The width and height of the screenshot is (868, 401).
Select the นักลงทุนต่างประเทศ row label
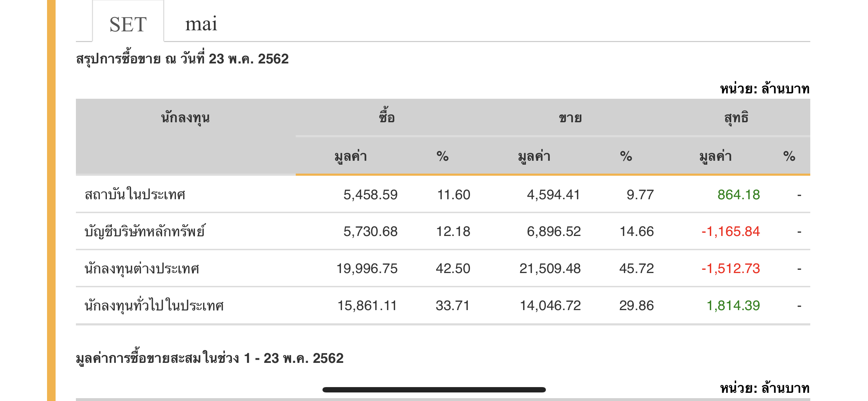click(141, 268)
